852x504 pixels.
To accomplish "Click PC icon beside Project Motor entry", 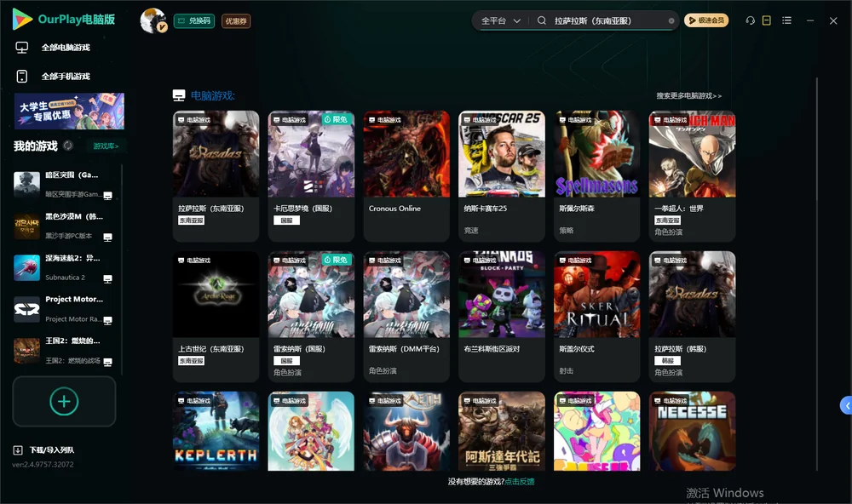I will point(107,320).
